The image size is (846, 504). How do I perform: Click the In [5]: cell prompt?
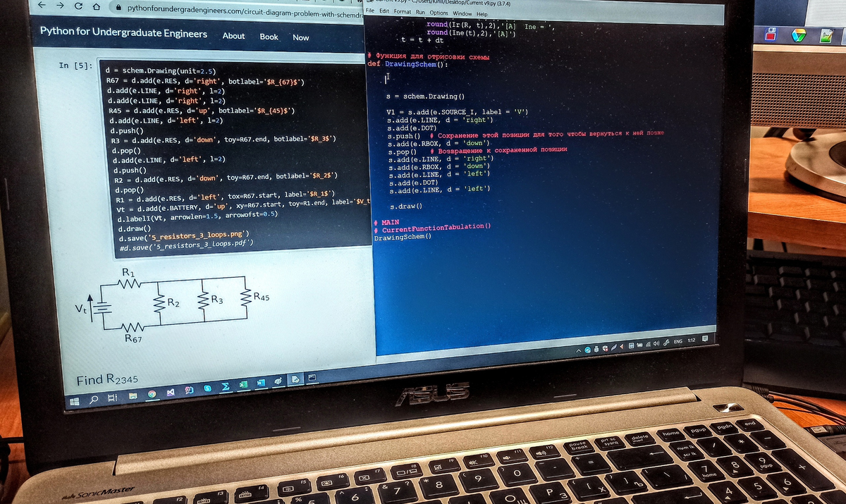tap(75, 66)
